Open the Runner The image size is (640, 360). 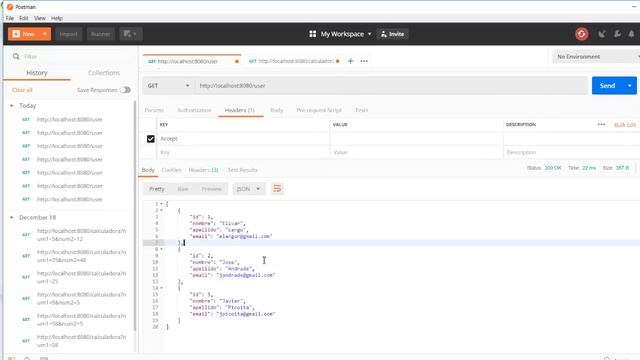coord(100,34)
